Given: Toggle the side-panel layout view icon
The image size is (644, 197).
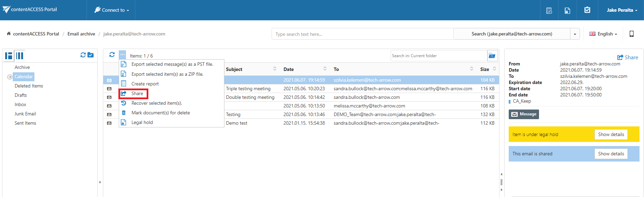Looking at the screenshot, I should pyautogui.click(x=9, y=55).
